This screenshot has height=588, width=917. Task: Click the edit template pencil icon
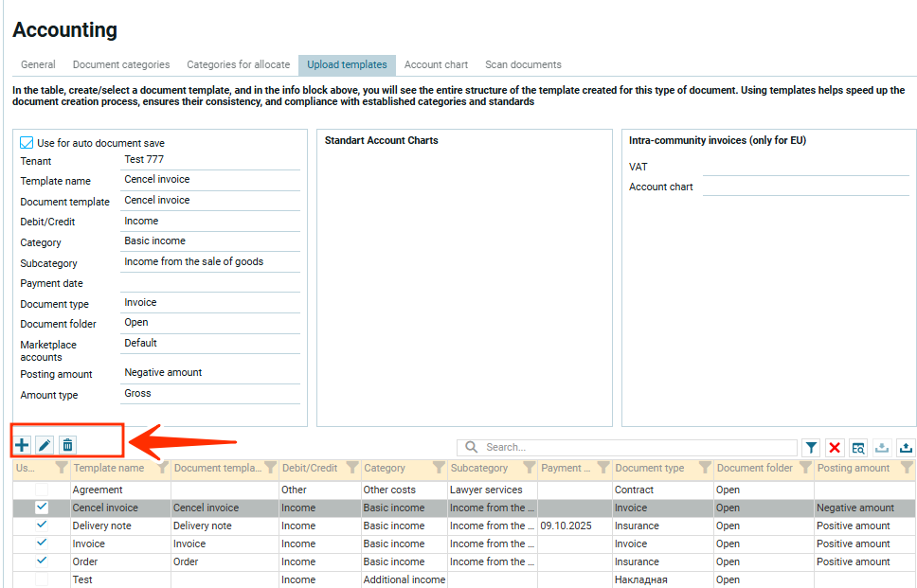pyautogui.click(x=45, y=445)
